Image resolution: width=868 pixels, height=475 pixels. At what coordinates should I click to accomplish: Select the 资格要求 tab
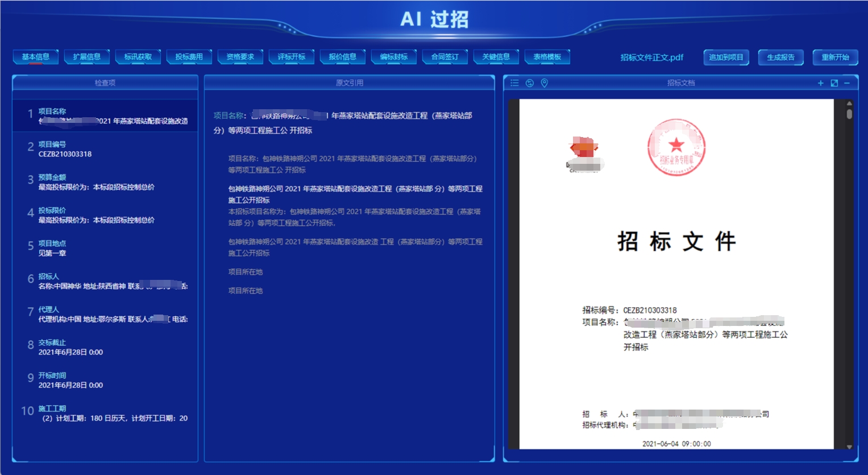tap(240, 57)
